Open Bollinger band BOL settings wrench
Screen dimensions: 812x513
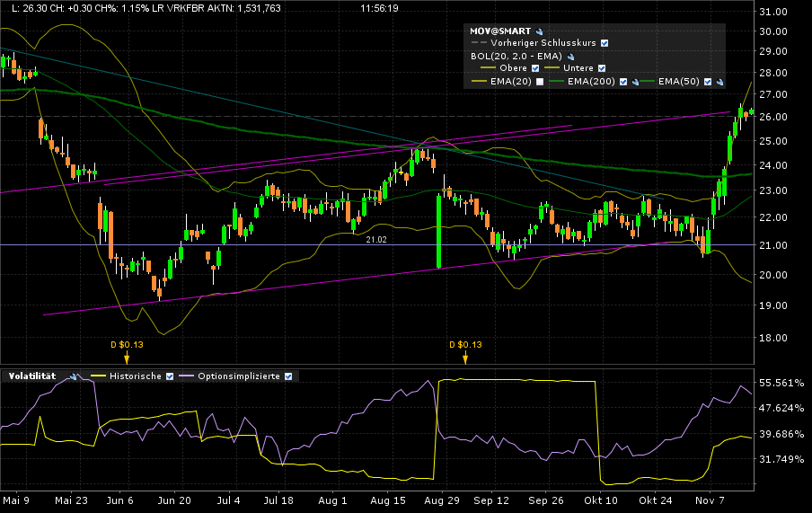(569, 56)
